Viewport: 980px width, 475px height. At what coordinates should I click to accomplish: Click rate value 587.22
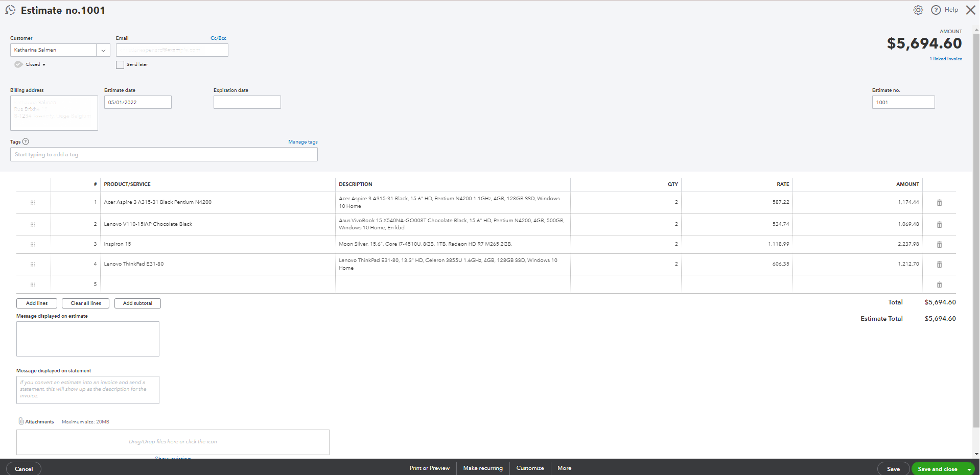tap(781, 202)
